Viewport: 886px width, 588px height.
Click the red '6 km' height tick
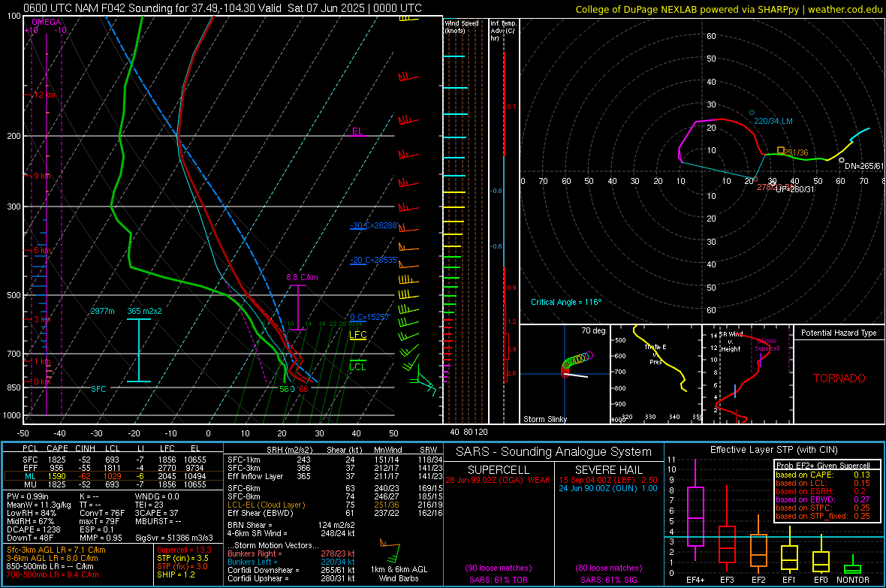coord(42,251)
